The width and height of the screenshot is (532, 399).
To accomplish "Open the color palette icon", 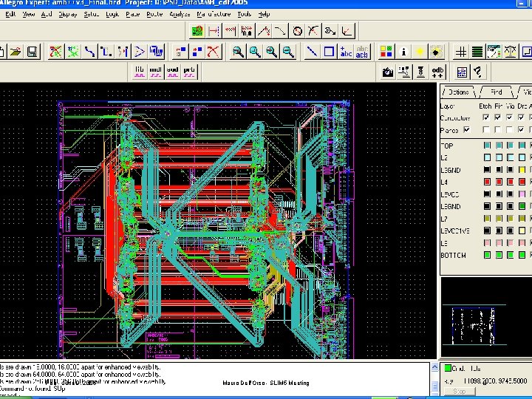I will click(x=386, y=52).
